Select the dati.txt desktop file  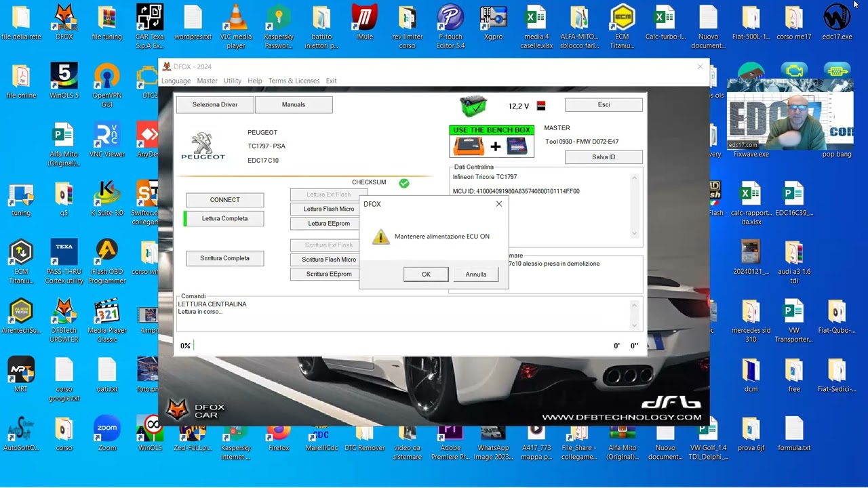click(x=107, y=375)
